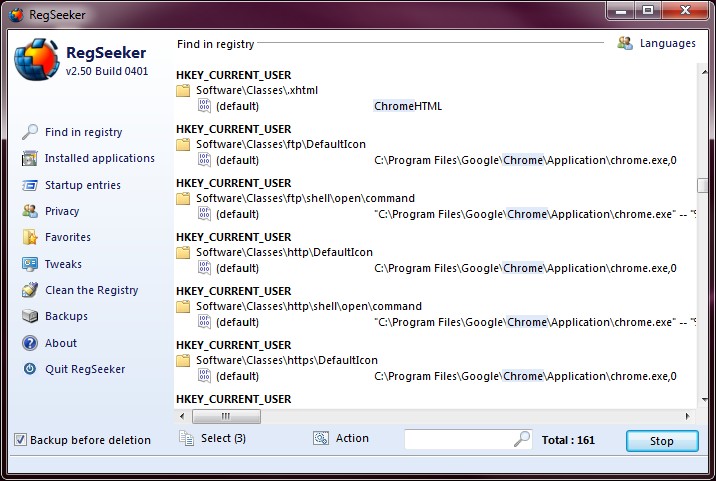Click the Stop button
The width and height of the screenshot is (716, 481).
click(662, 441)
